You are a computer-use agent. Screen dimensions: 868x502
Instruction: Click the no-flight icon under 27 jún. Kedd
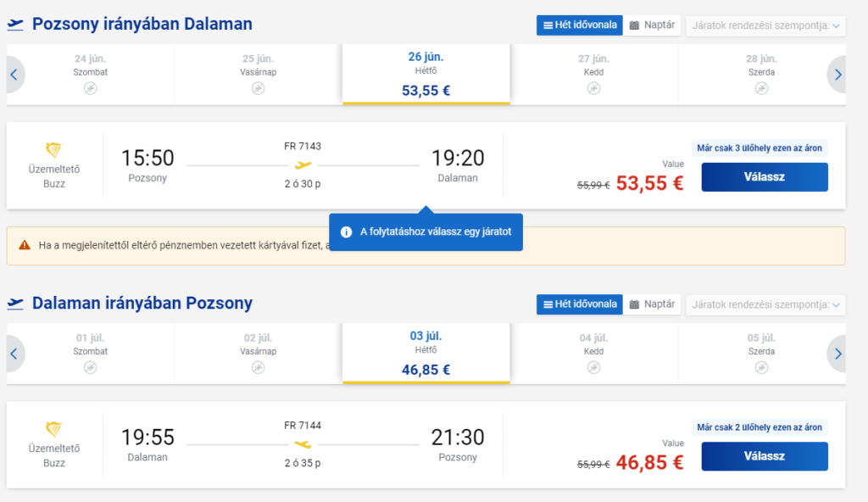coord(593,88)
